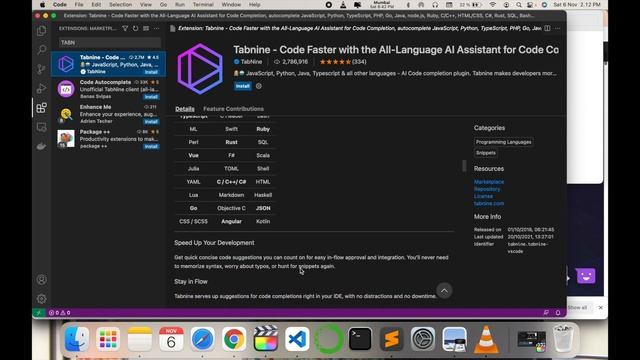The height and width of the screenshot is (360, 640).
Task: Open editor more actions ellipsis
Action: pos(558,29)
